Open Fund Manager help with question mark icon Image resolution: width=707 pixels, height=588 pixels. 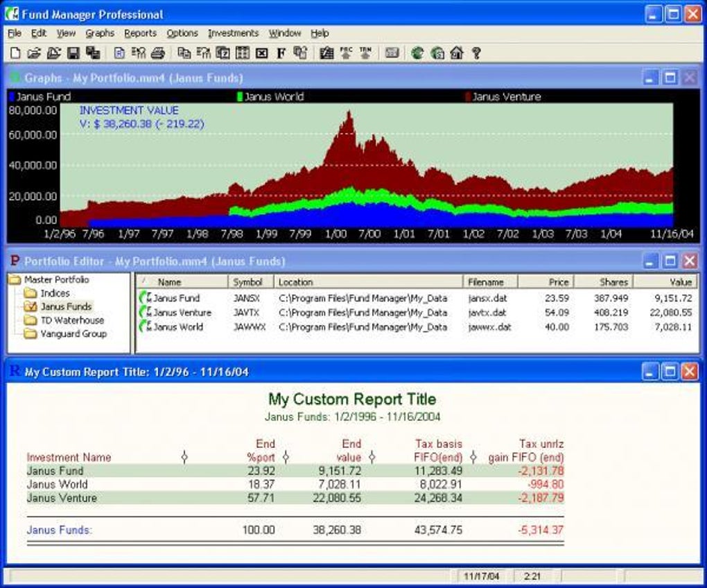click(x=477, y=52)
